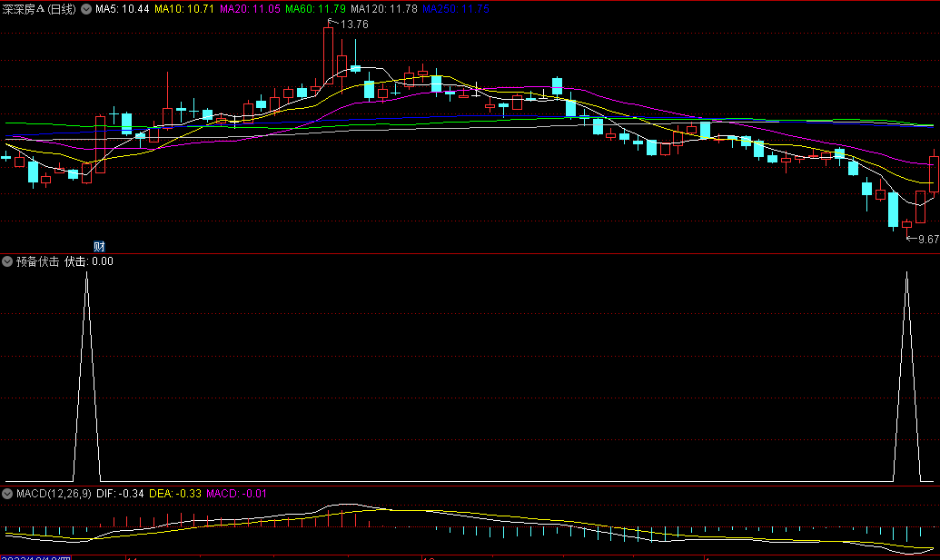Viewport: 940px width, 560px height.
Task: Click the 伏击: 0.00 value label
Action: pyautogui.click(x=89, y=261)
